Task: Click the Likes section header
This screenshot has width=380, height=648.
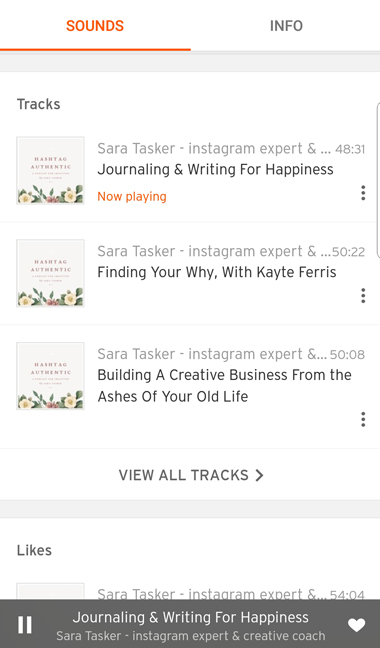Action: tap(34, 550)
